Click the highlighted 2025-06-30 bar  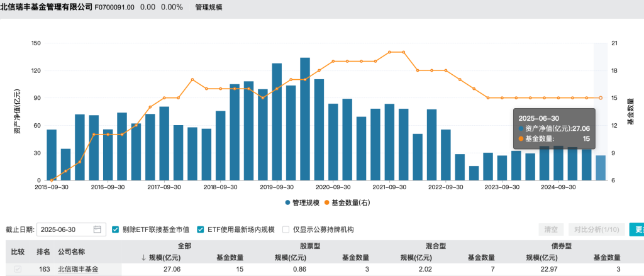(601, 168)
